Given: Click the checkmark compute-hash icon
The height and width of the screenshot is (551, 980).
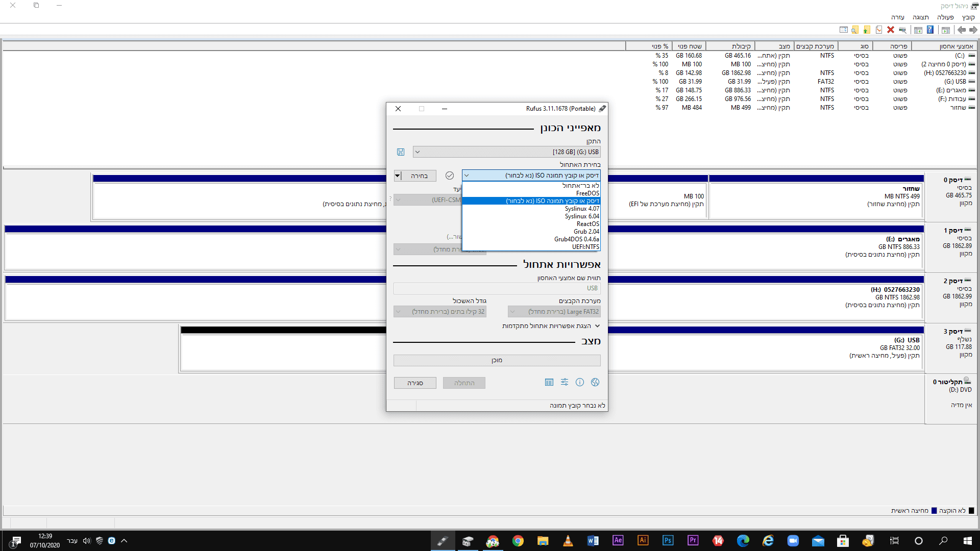Looking at the screenshot, I should pyautogui.click(x=450, y=176).
